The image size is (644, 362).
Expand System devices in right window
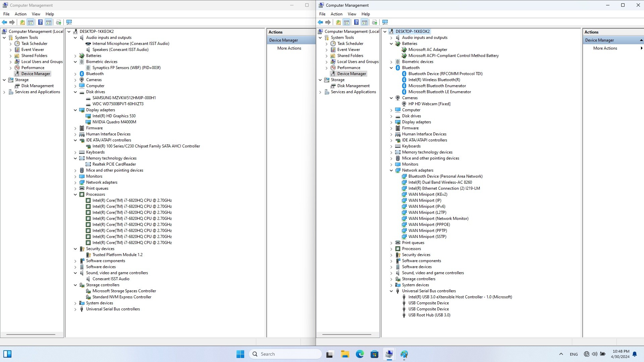[x=391, y=285]
